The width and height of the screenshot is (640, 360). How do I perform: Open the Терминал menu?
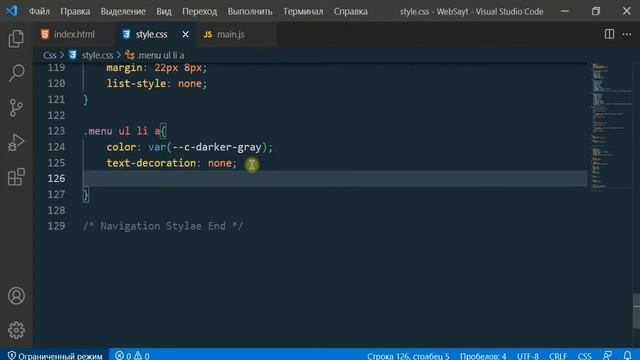tap(303, 11)
